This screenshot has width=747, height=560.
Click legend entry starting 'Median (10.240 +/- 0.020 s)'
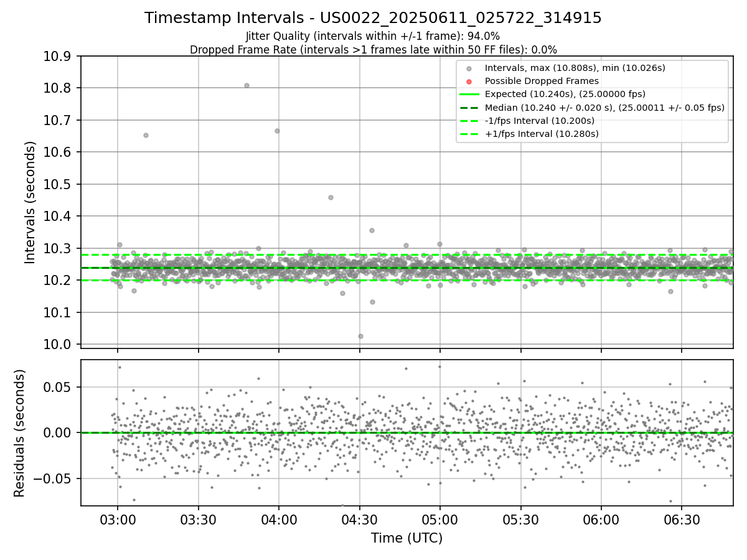pos(604,108)
